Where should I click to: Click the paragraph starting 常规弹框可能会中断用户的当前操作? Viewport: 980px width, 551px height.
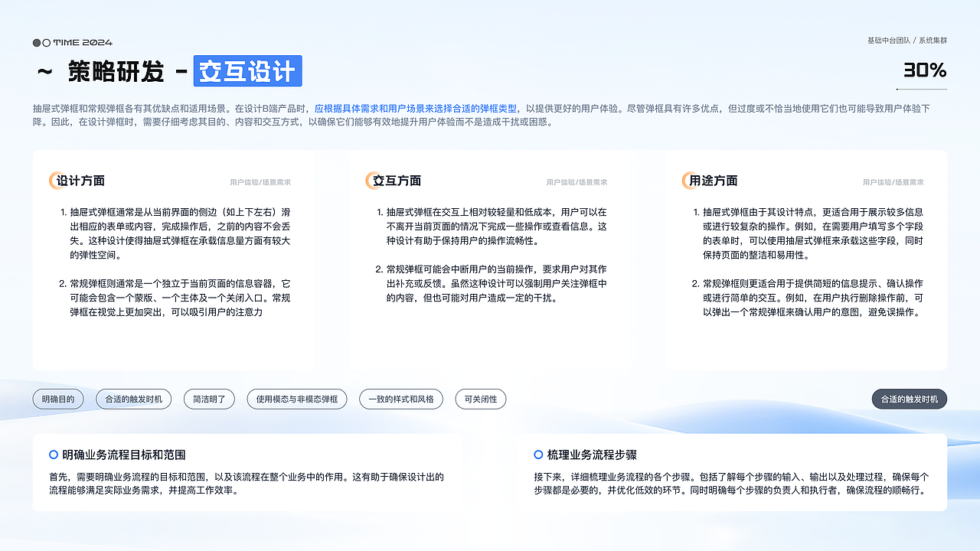tap(496, 283)
